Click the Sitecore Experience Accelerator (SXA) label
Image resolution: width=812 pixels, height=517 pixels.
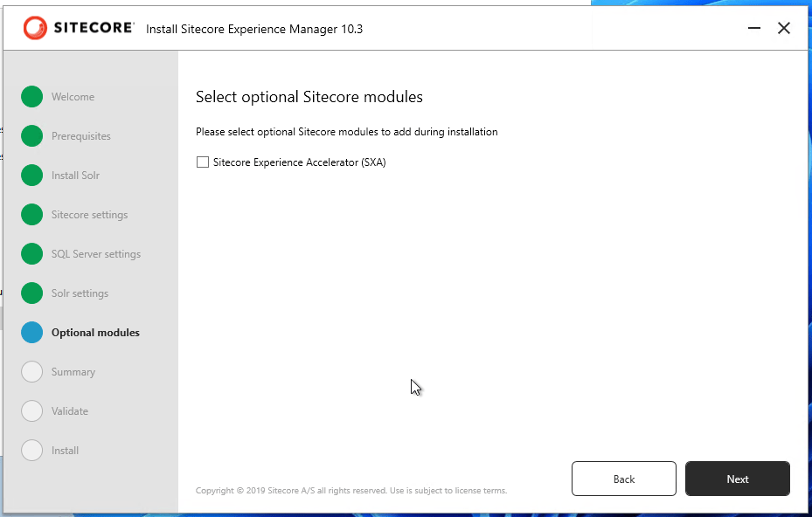(x=299, y=162)
